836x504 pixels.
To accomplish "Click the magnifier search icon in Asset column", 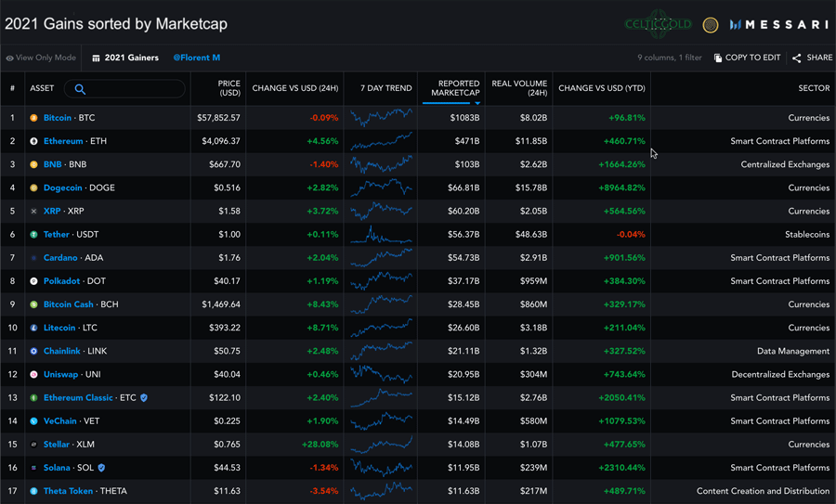I will [80, 89].
